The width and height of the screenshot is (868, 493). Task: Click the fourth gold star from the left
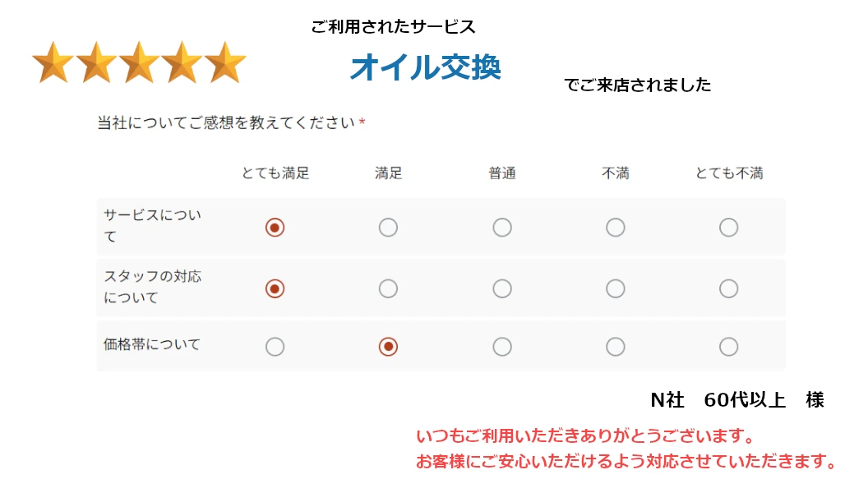(x=182, y=63)
